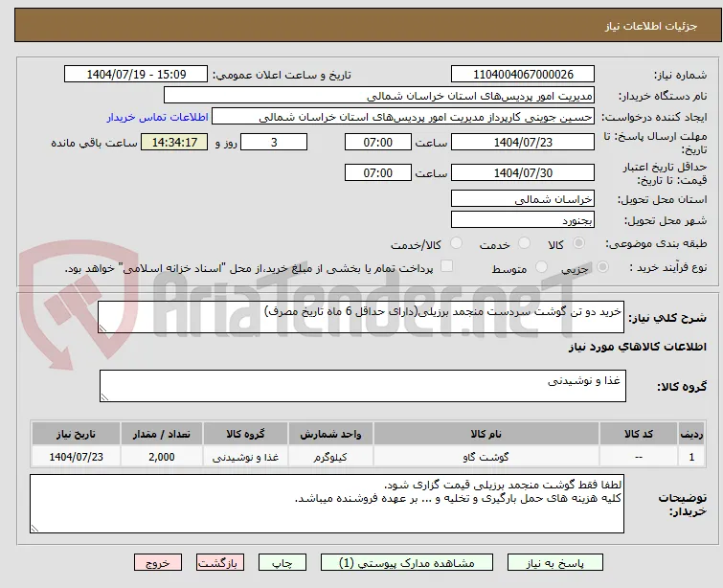Image resolution: width=723 pixels, height=588 pixels.
Task: Select the جزیی purchase type radio
Action: pos(602,267)
